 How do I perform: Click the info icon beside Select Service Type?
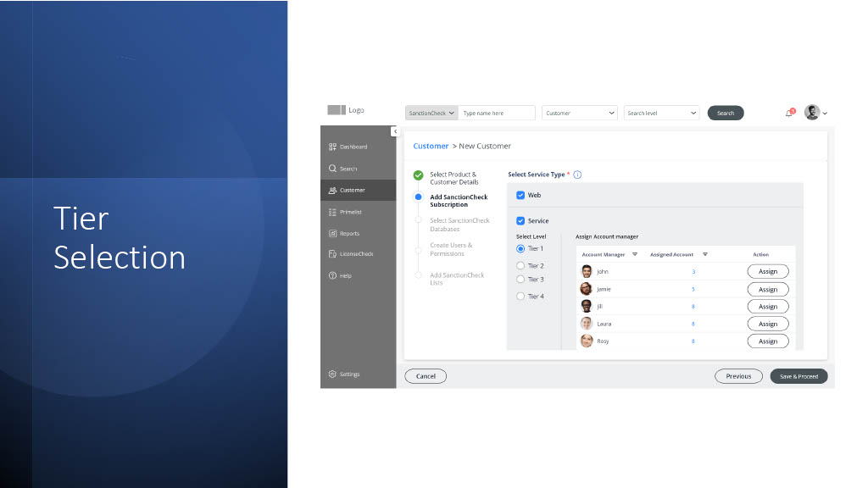click(577, 175)
